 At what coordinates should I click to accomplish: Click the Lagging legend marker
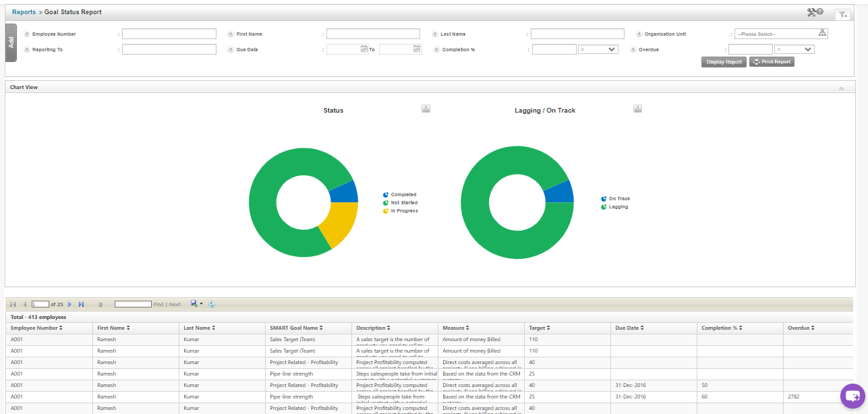tap(604, 207)
